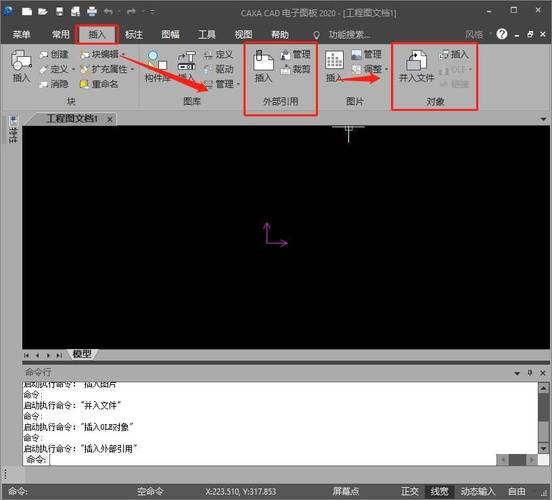Open the 工具 ribbon tab
Screen dimensions: 552x500
click(x=207, y=35)
